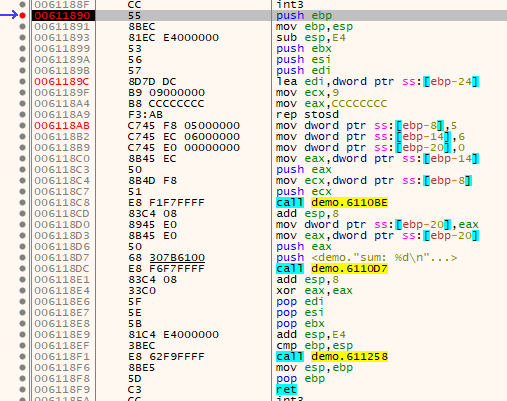Viewport: 507px width, 401px height.
Task: Select the mov eax,CCCCCCCC instruction
Action: [x=331, y=103]
